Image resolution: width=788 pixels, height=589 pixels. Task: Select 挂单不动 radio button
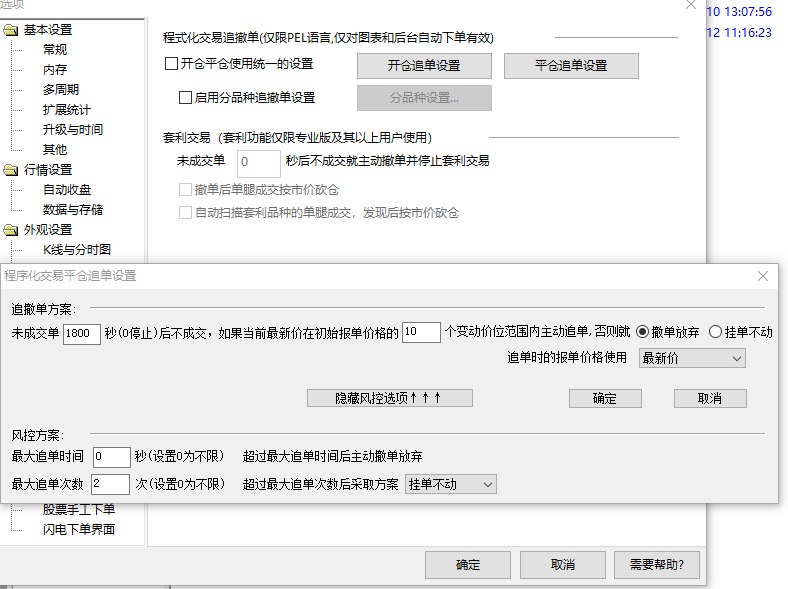click(715, 332)
